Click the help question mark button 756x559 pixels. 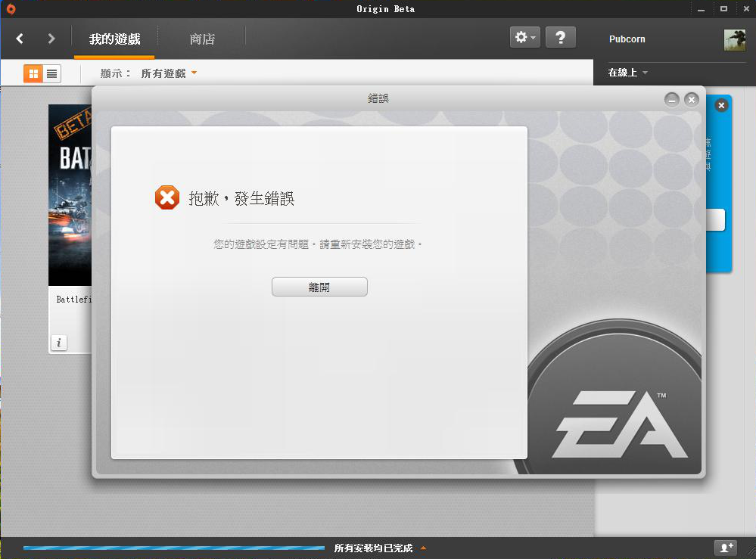pyautogui.click(x=560, y=37)
